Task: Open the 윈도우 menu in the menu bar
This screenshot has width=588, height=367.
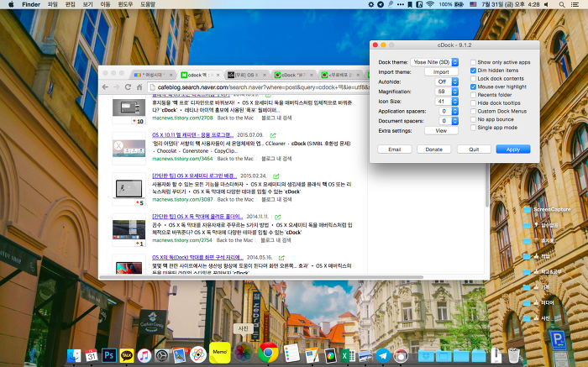Action: coord(124,5)
